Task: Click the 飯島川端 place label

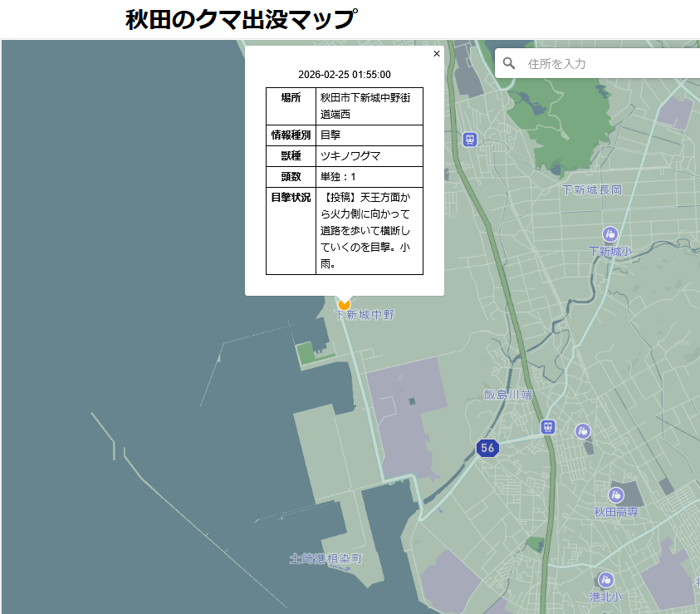Action: pos(508,395)
